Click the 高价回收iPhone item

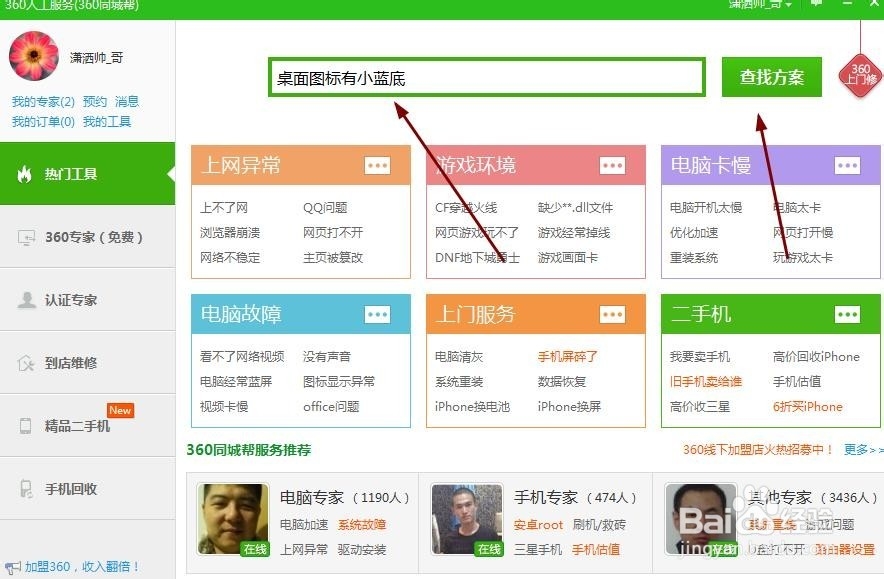click(x=816, y=357)
